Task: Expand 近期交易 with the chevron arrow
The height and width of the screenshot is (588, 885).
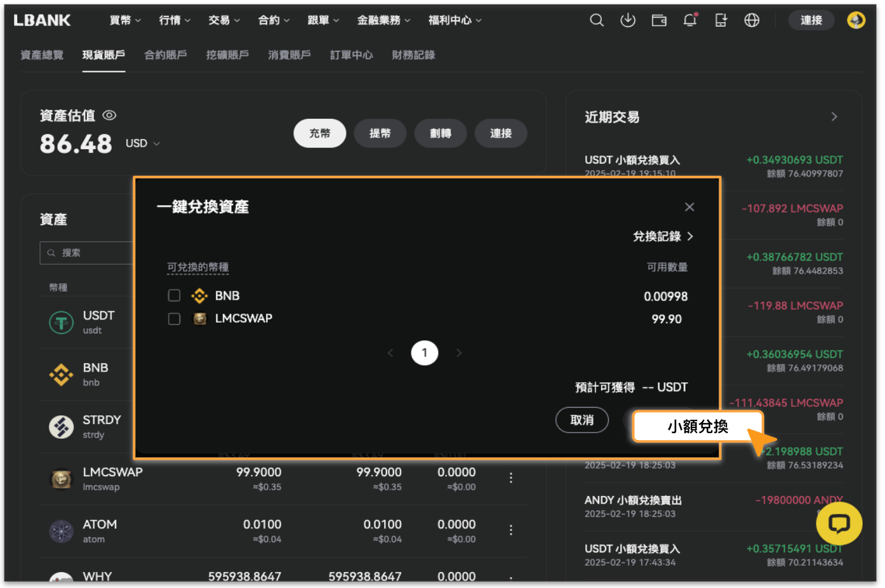Action: click(834, 117)
